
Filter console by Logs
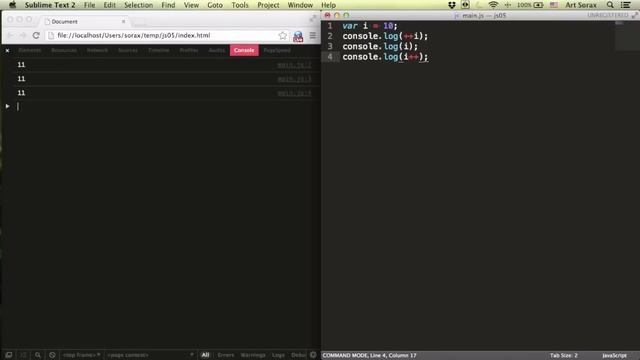click(x=278, y=355)
